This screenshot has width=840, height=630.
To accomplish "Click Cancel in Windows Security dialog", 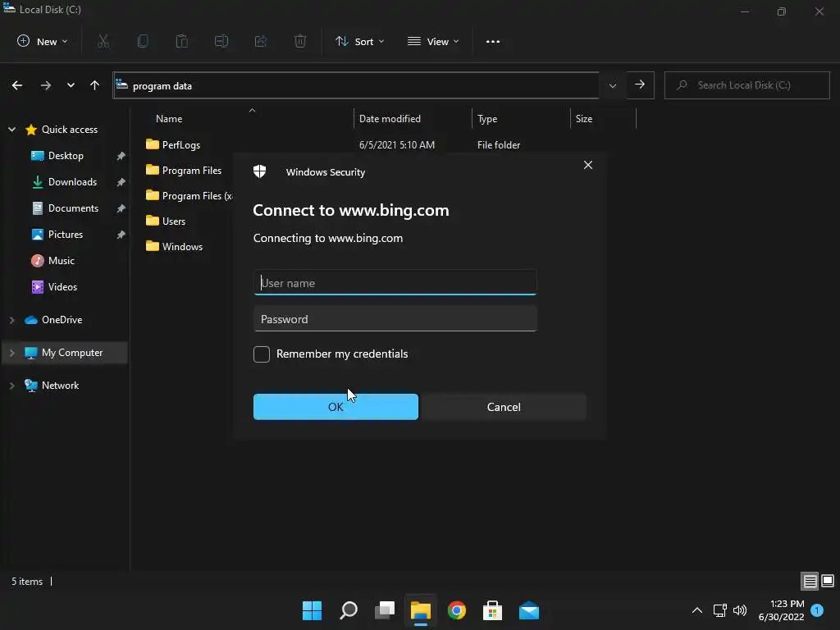I will [504, 407].
